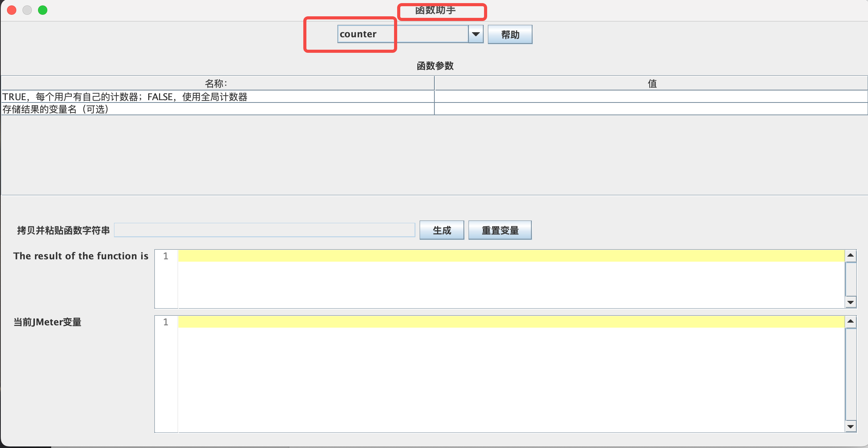Click the green zoom window button

pyautogui.click(x=43, y=10)
